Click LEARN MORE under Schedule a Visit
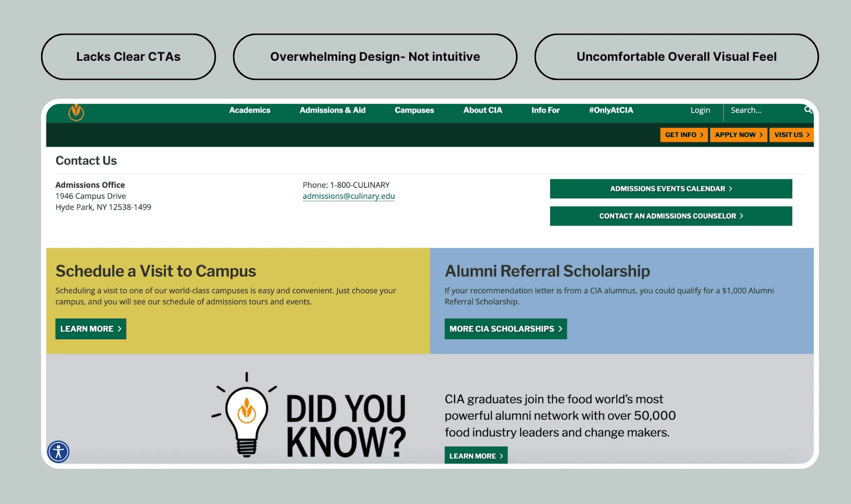 point(91,329)
